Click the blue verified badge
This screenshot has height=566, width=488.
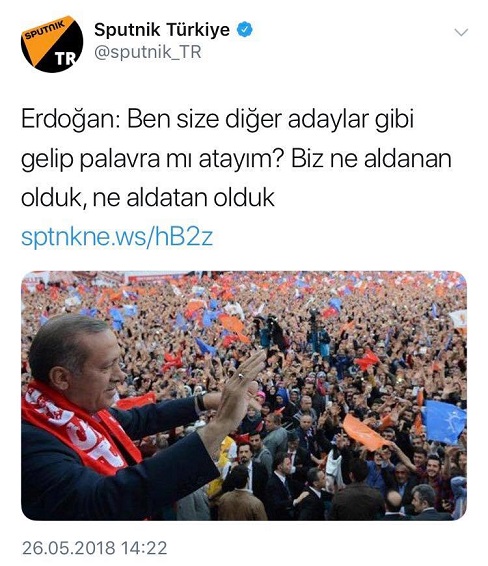(x=245, y=30)
